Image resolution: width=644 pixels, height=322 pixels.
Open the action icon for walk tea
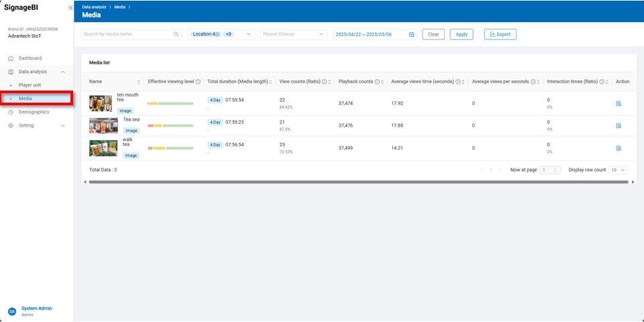point(619,148)
